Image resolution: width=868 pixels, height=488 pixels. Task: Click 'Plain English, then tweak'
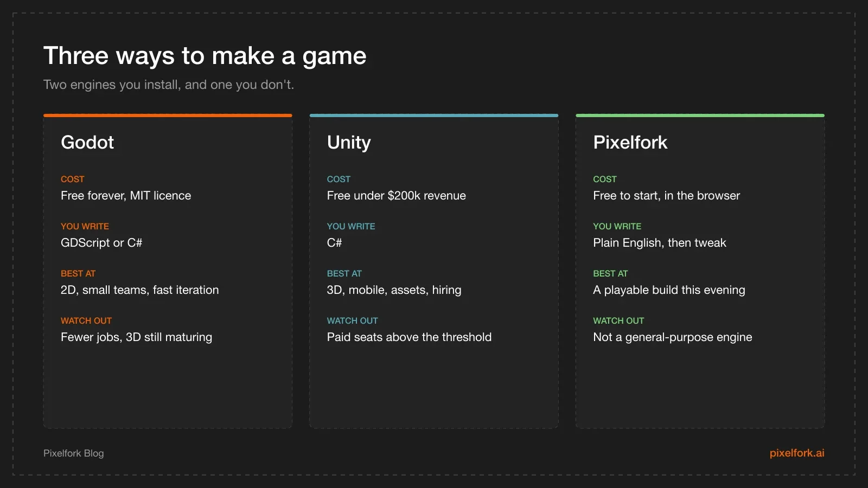coord(660,243)
